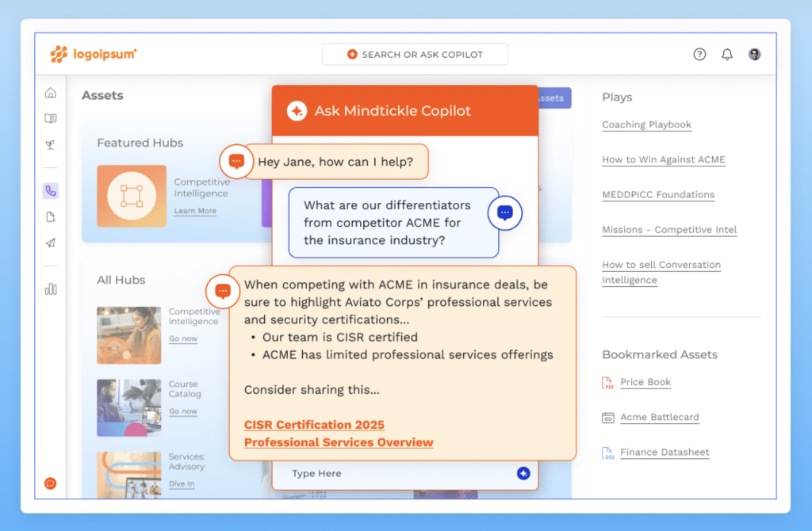Image resolution: width=812 pixels, height=531 pixels.
Task: Click 'Our team is CISR certified' bullet
Action: pyautogui.click(x=339, y=338)
